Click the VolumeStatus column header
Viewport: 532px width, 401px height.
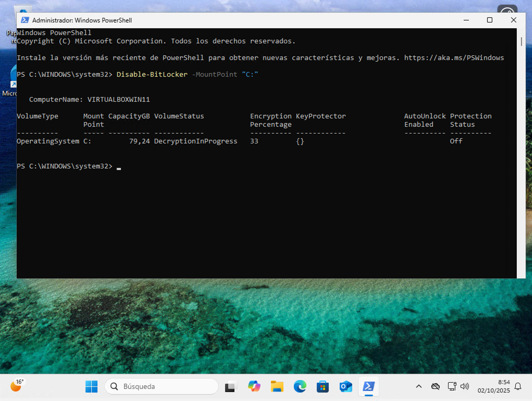tap(179, 116)
